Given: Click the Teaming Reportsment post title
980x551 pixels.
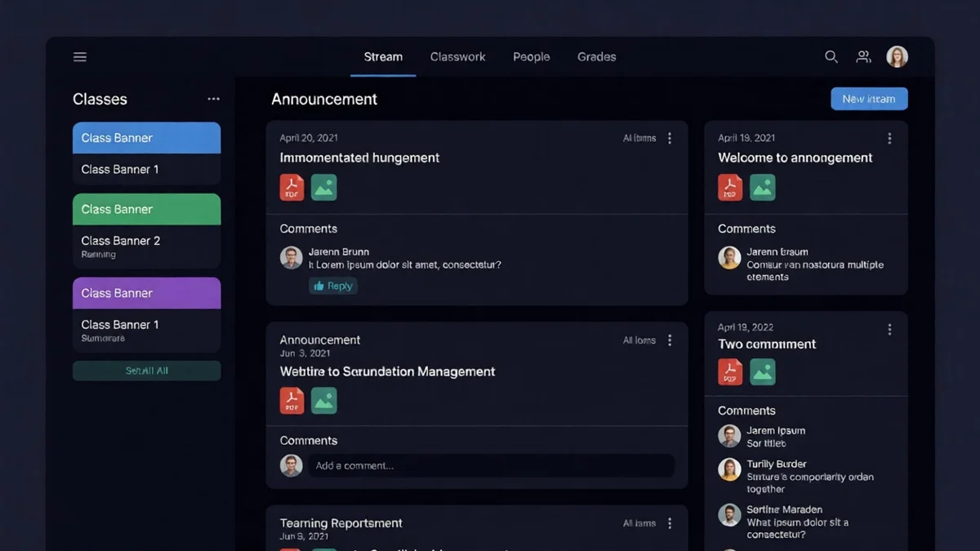Looking at the screenshot, I should pyautogui.click(x=341, y=522).
